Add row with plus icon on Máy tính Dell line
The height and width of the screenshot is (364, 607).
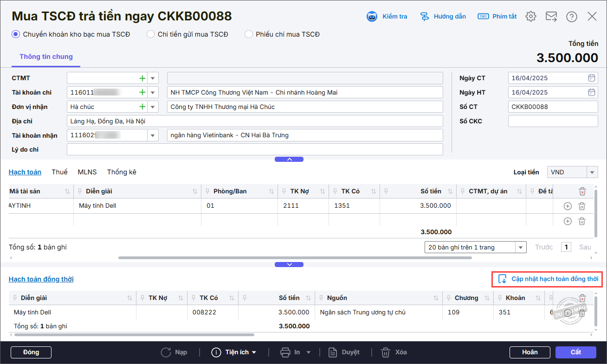(x=567, y=206)
